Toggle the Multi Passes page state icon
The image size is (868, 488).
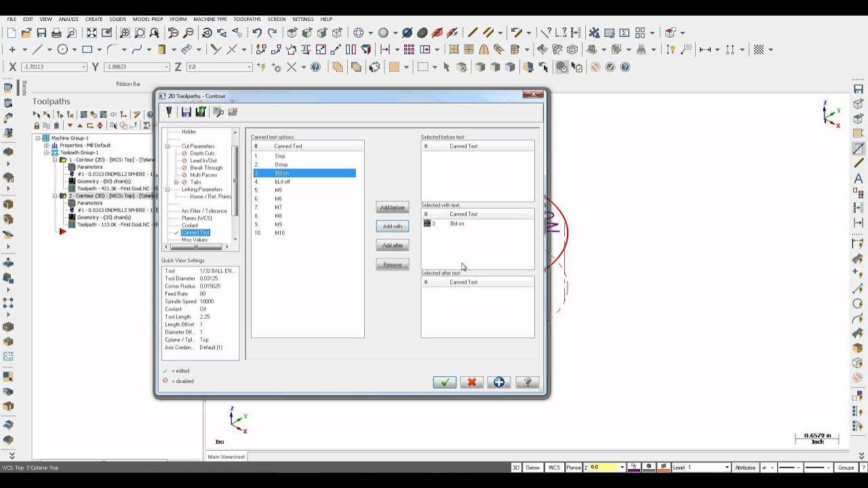click(184, 175)
